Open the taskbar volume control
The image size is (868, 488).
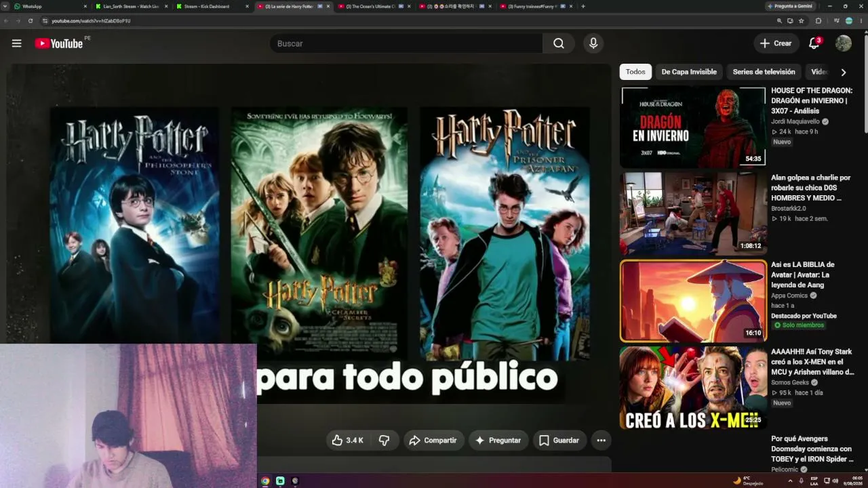(x=835, y=481)
